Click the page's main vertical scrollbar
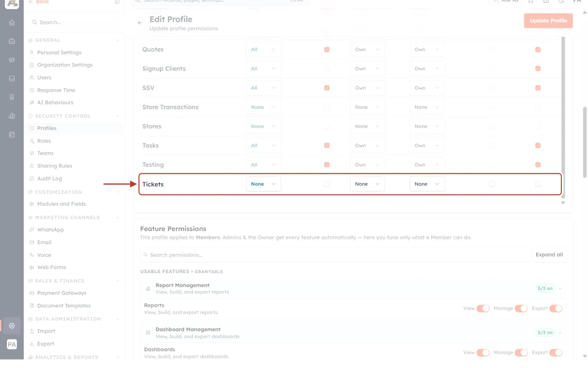Screen dimensions: 588x368 pyautogui.click(x=585, y=142)
